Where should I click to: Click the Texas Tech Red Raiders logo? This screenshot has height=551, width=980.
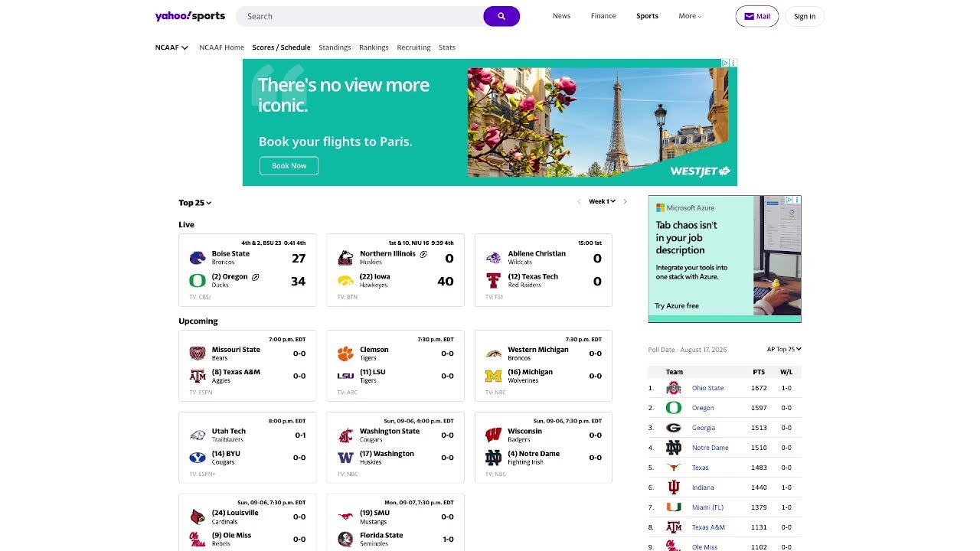click(494, 281)
